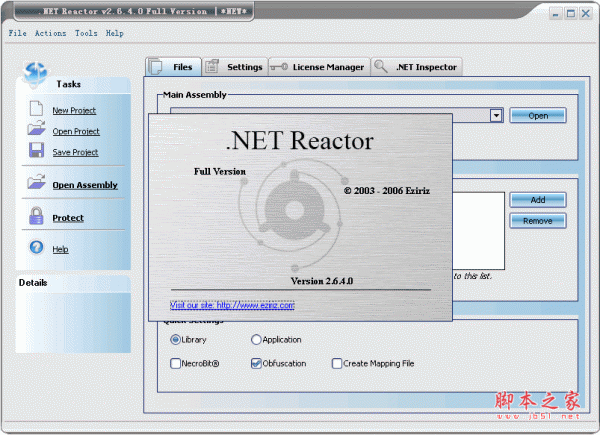Click the Help question mark icon

pos(37,247)
